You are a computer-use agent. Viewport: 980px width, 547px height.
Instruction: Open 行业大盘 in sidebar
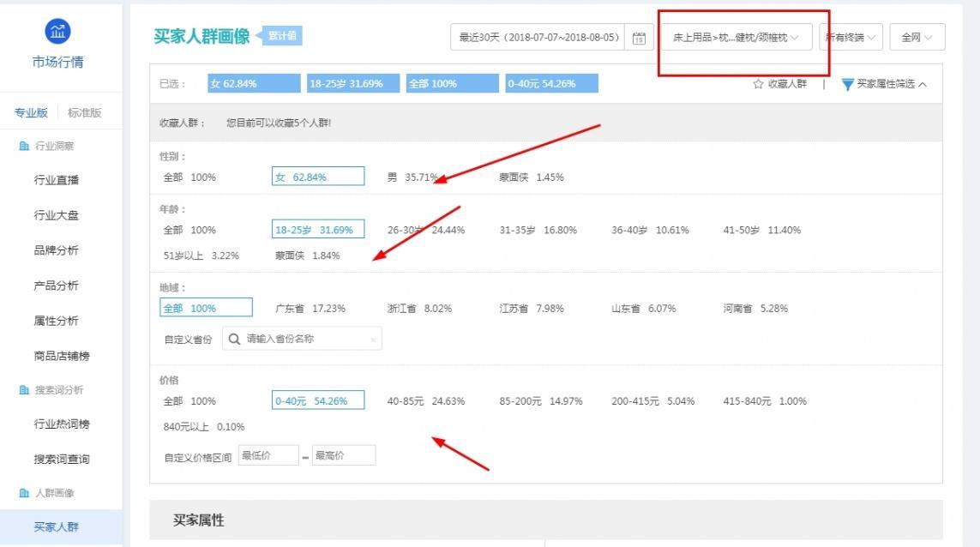(57, 215)
